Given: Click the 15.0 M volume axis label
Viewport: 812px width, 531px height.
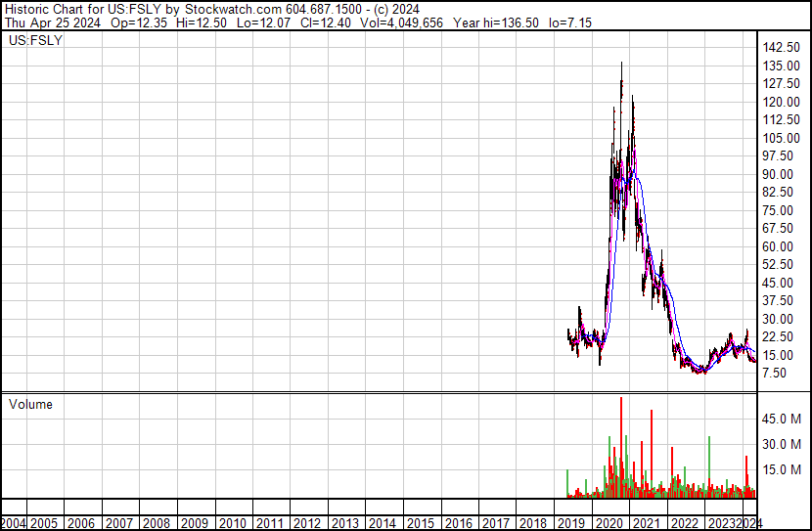Looking at the screenshot, I should coord(782,469).
